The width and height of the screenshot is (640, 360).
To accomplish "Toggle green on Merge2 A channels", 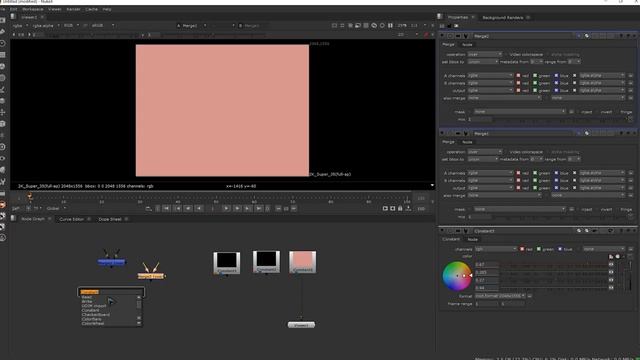I will 535,76.
